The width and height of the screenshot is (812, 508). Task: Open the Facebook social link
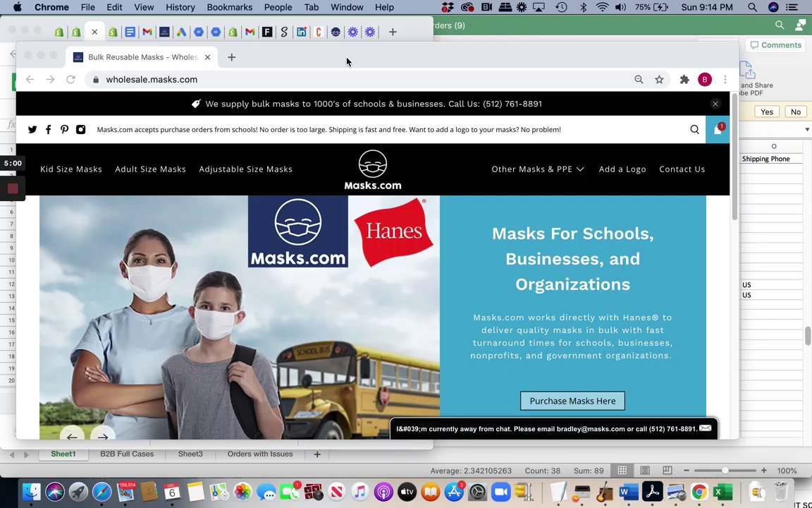coord(48,130)
